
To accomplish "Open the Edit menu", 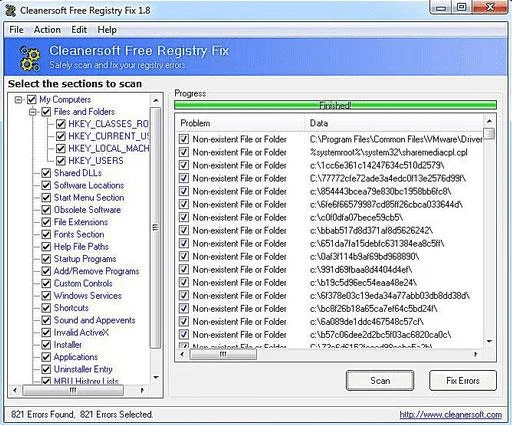I will 79,30.
